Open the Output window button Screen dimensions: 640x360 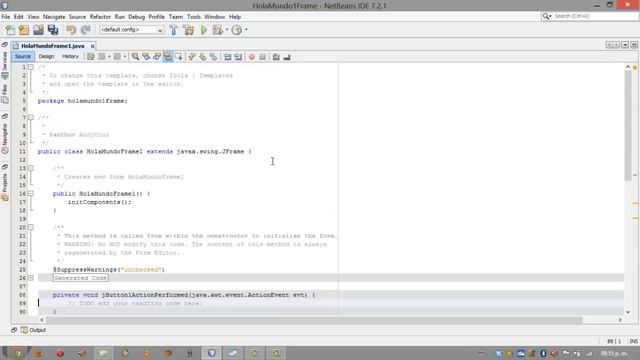(33, 330)
